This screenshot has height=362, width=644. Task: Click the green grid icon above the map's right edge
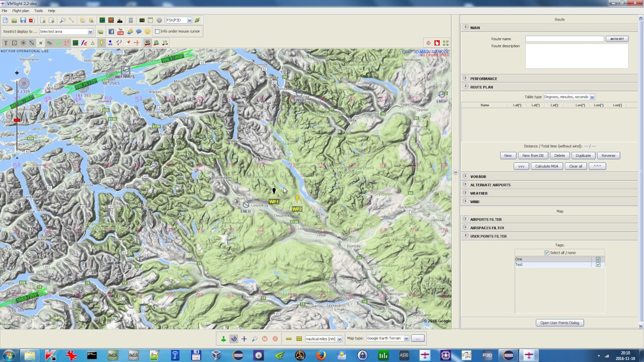445,43
